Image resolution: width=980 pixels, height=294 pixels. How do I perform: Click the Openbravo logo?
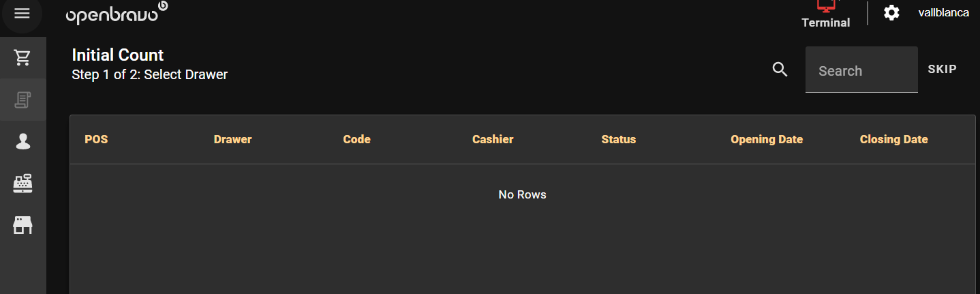[117, 14]
